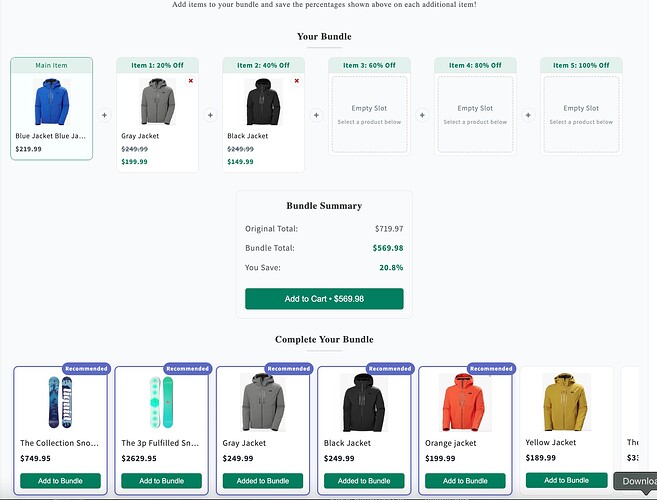Click You Save value 20.8%
657x500 pixels.
pos(391,267)
